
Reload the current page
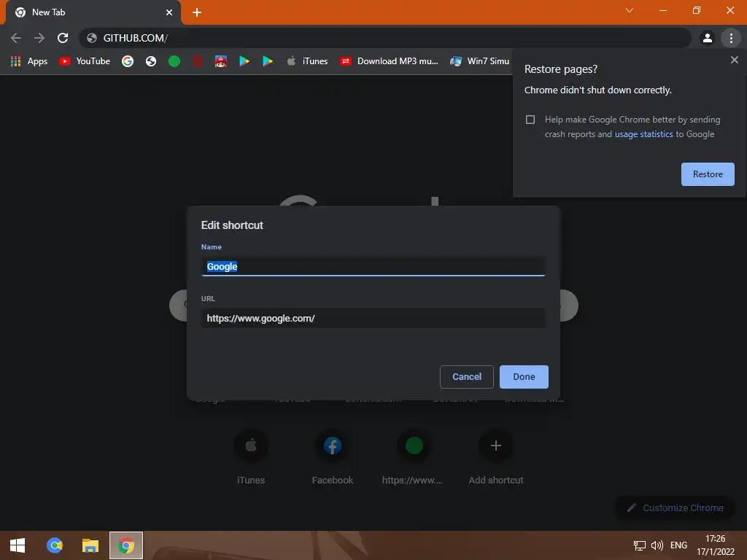(63, 38)
